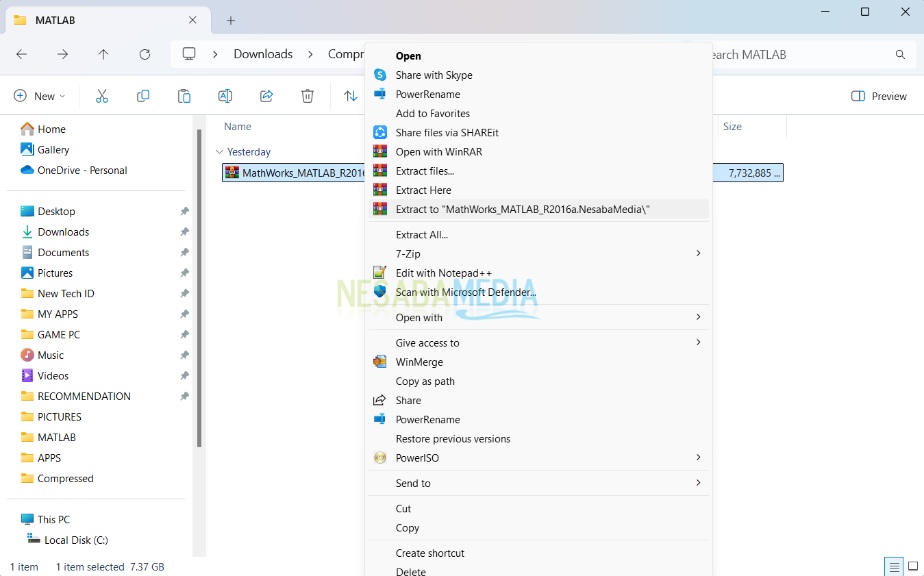Click the navigation pane scrollbar
This screenshot has height=576, width=924.
click(199, 288)
